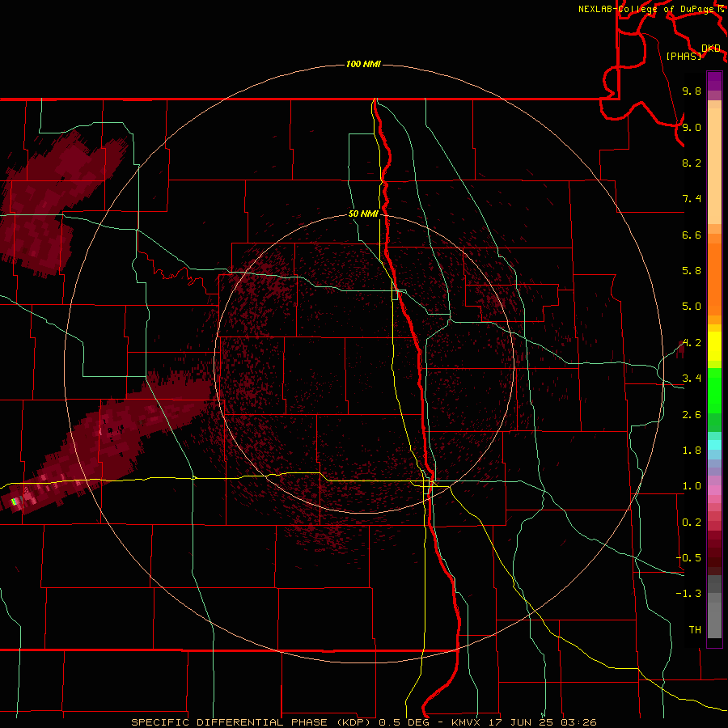Click the 17 JUN 25 date text
This screenshot has width=728, height=728.
point(520,722)
